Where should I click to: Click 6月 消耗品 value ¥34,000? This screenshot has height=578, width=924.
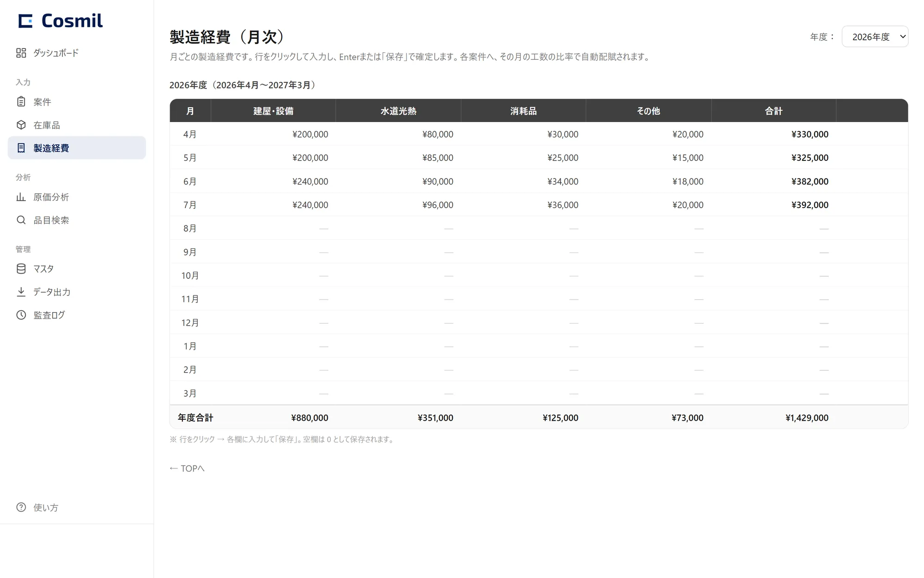tap(563, 182)
